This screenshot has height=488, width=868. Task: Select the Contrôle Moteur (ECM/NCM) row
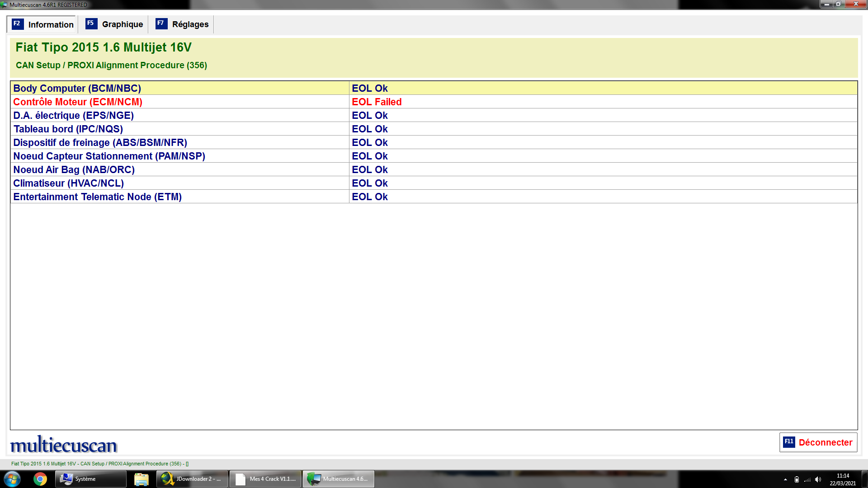click(78, 102)
